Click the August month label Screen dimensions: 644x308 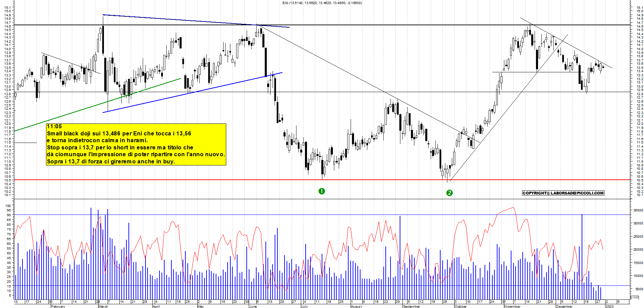(x=356, y=306)
